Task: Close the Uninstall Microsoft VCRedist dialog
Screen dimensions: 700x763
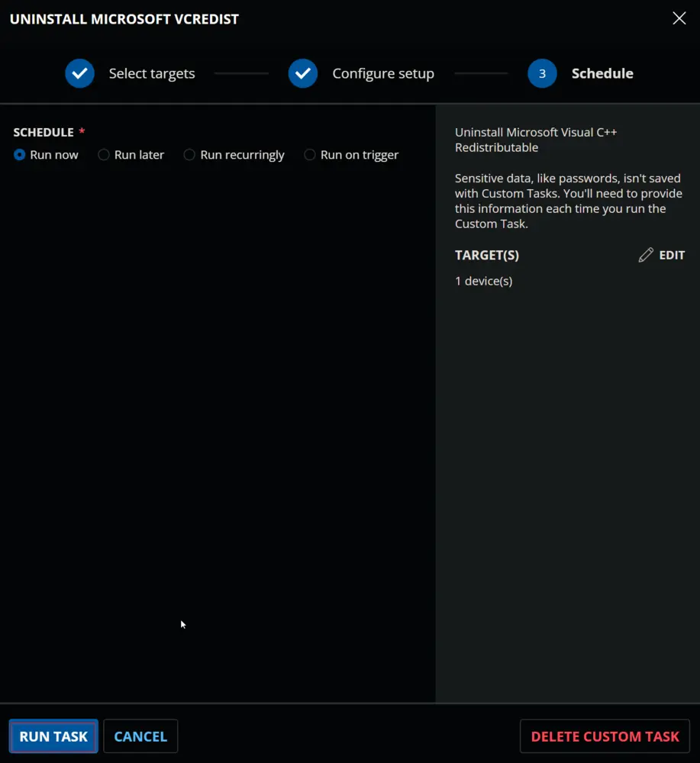Action: pos(679,18)
